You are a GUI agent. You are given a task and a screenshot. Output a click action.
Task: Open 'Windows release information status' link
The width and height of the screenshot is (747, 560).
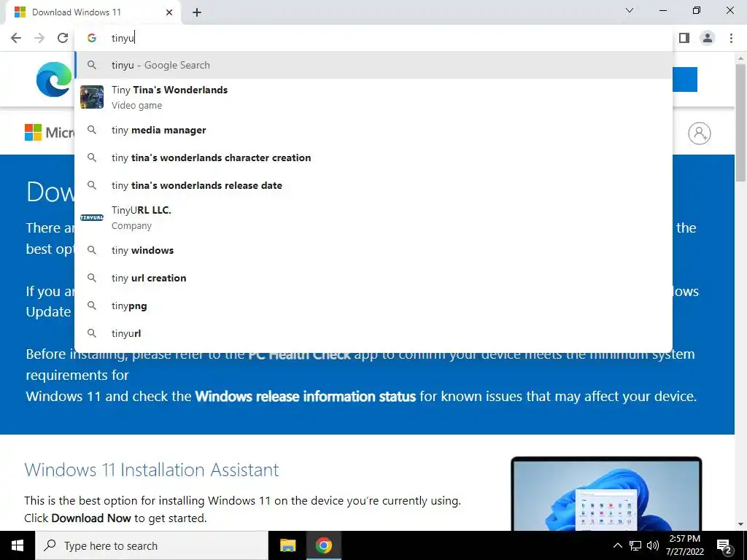click(x=306, y=396)
